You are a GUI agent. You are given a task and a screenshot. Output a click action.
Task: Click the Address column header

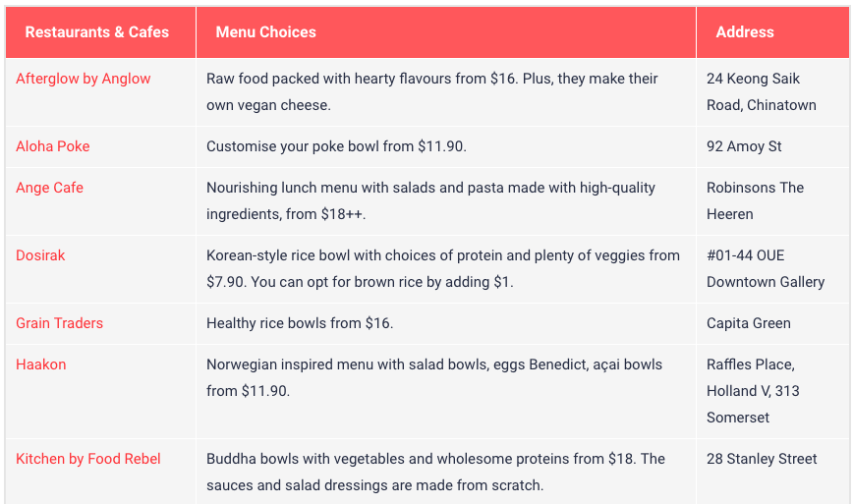click(745, 32)
